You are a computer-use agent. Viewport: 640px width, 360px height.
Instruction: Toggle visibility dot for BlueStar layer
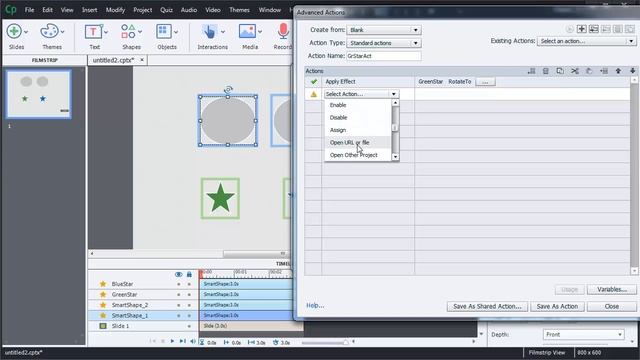[x=178, y=284]
